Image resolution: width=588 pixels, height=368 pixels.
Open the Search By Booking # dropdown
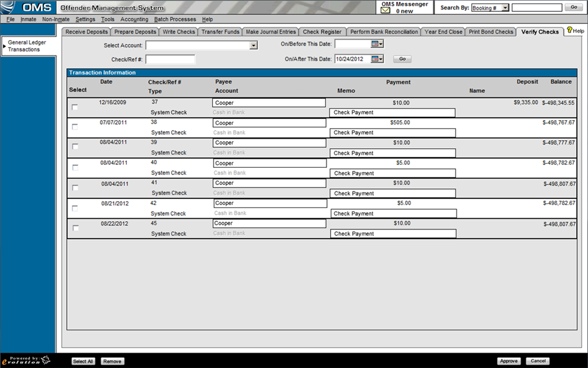[x=505, y=8]
